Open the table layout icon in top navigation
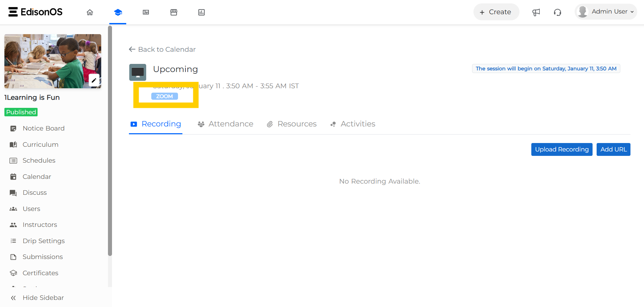644x307 pixels. click(146, 12)
